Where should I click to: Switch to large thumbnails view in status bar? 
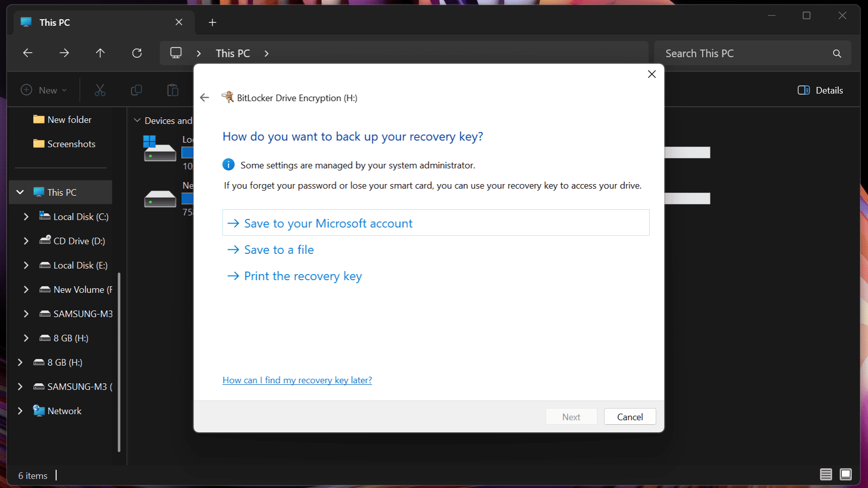coord(845,474)
